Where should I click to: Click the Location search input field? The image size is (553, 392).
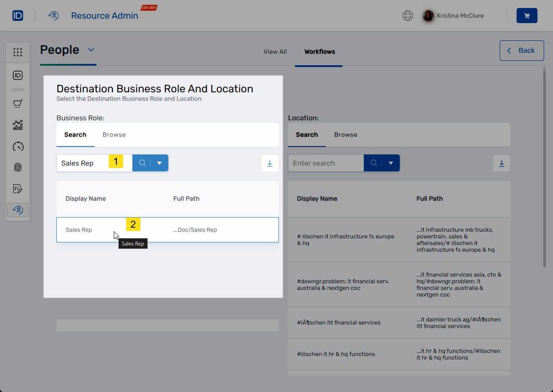tap(326, 162)
